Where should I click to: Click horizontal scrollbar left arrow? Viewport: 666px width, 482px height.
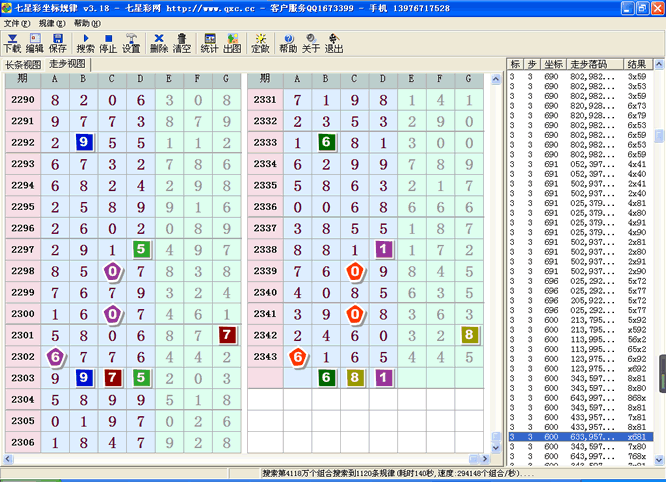[8, 459]
